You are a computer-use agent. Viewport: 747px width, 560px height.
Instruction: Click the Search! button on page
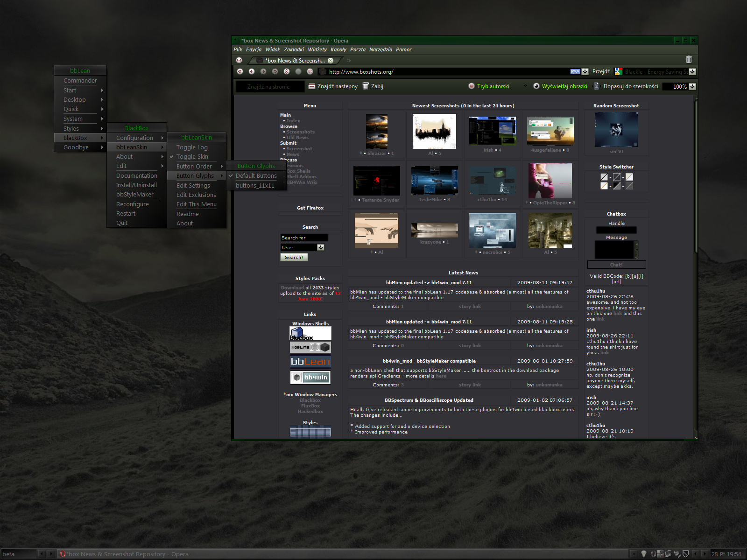pos(294,257)
